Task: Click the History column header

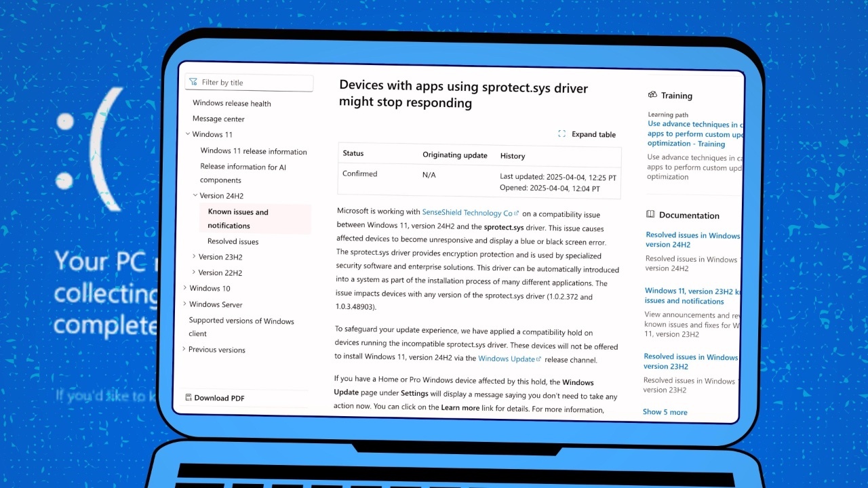Action: pos(513,156)
